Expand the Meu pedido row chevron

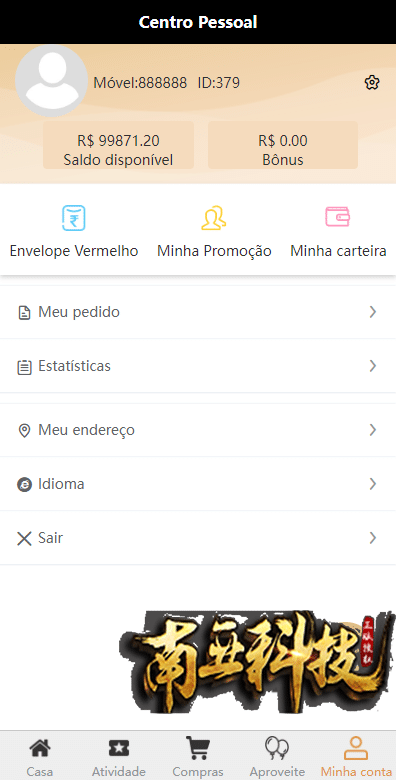coord(373,312)
